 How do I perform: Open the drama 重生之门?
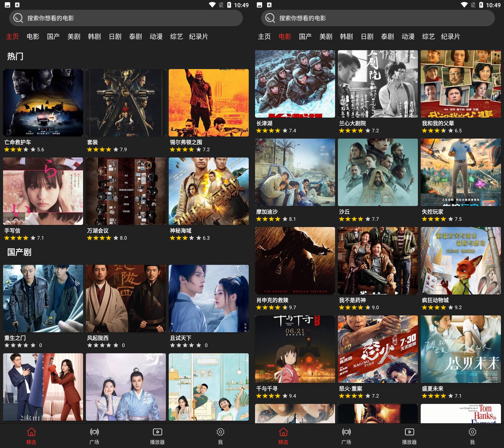pyautogui.click(x=43, y=298)
